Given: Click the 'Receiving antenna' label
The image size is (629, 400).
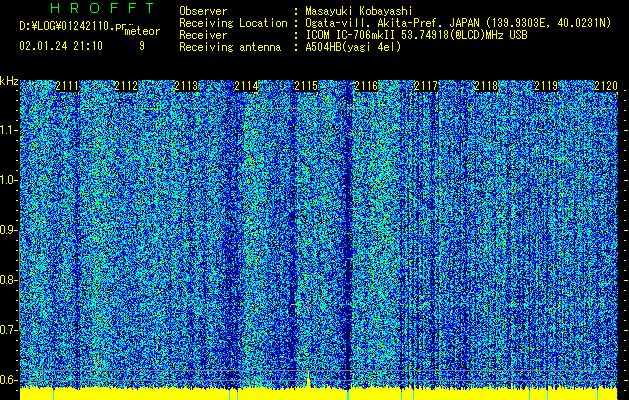Looking at the screenshot, I should point(230,47).
